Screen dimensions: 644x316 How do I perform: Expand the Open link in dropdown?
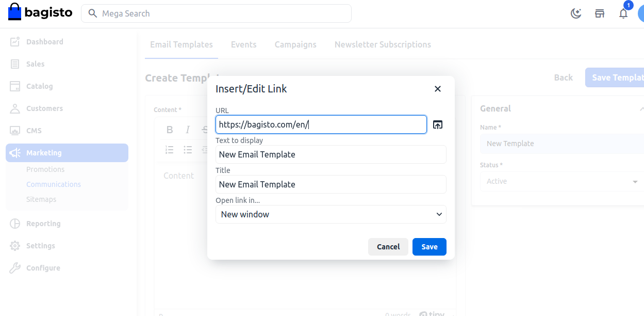point(331,214)
